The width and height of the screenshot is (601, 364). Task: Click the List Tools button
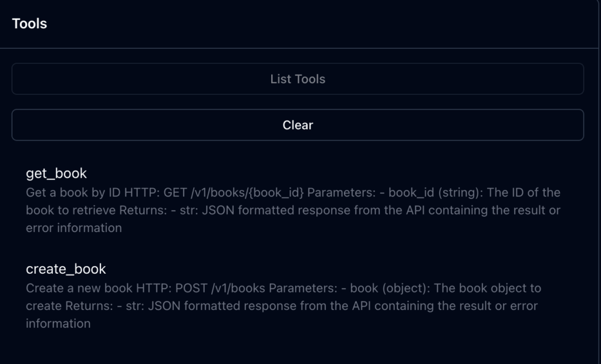point(298,79)
